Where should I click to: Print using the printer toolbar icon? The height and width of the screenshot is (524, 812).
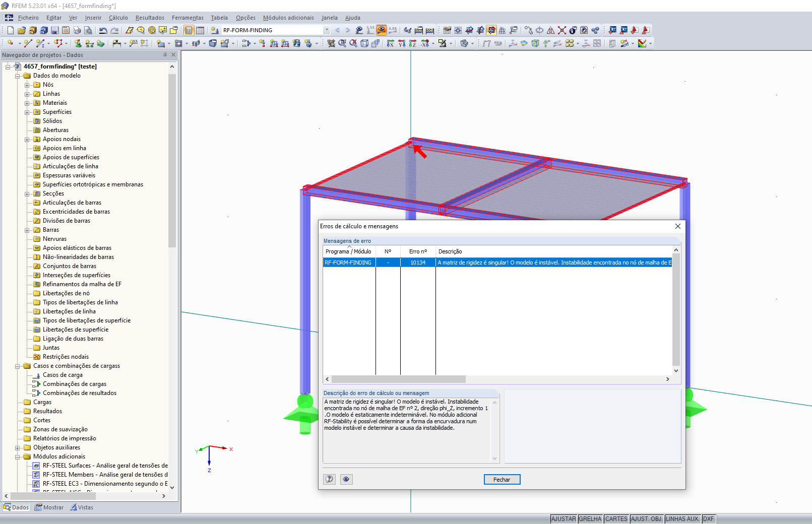coord(77,30)
